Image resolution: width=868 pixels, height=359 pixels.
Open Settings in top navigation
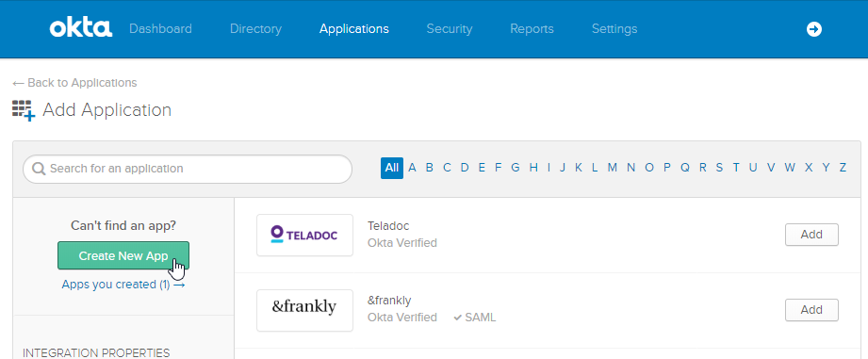[614, 29]
